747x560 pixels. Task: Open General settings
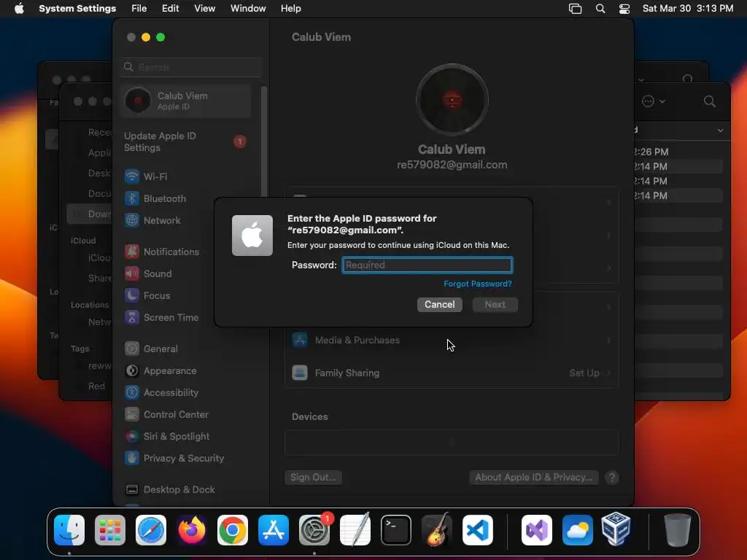coord(151,349)
